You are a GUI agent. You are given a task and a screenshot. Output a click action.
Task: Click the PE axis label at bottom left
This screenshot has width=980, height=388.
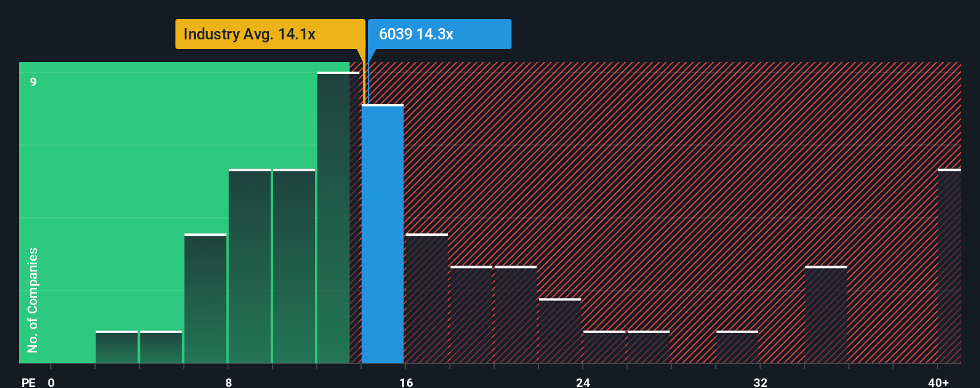(29, 382)
